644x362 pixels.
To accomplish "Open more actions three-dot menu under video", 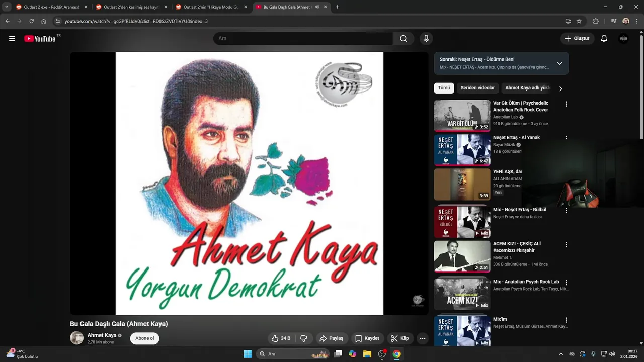I will point(423,338).
